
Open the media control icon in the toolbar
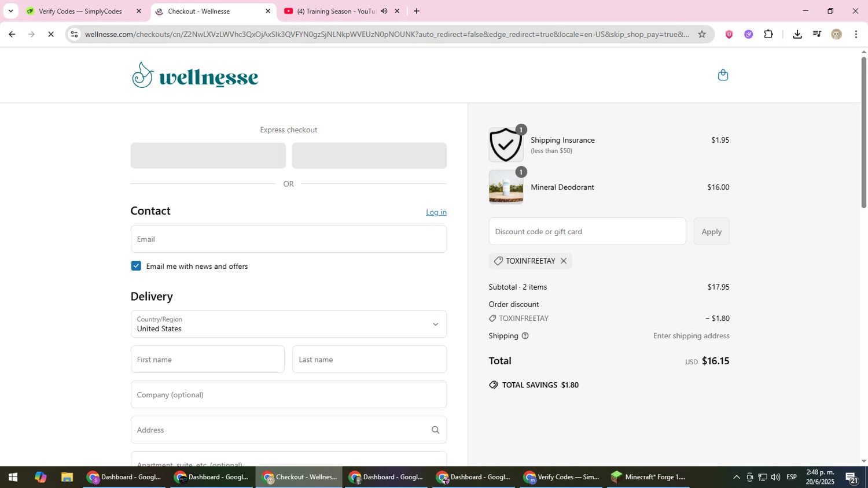coord(816,34)
